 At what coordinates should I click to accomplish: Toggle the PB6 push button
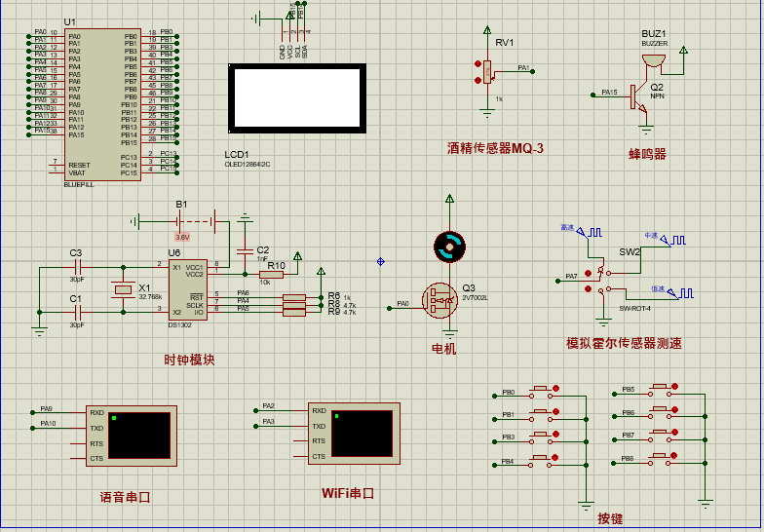coord(661,413)
